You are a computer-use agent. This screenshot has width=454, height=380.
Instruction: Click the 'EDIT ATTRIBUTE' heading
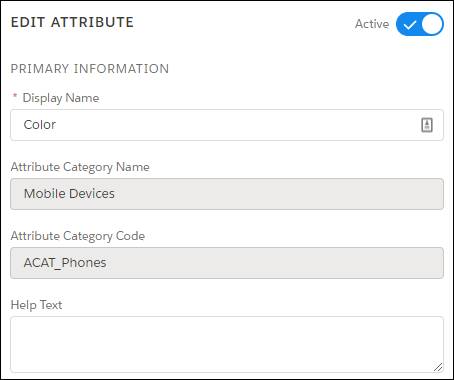coord(72,22)
